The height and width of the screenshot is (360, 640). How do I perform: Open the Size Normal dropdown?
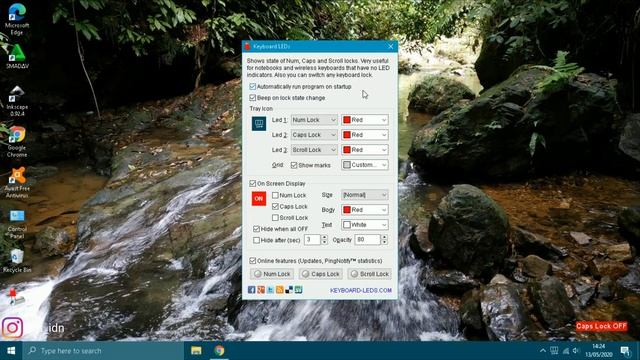point(364,195)
